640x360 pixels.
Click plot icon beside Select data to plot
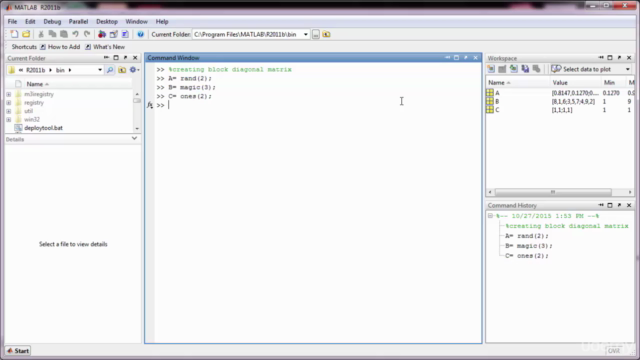pos(556,69)
